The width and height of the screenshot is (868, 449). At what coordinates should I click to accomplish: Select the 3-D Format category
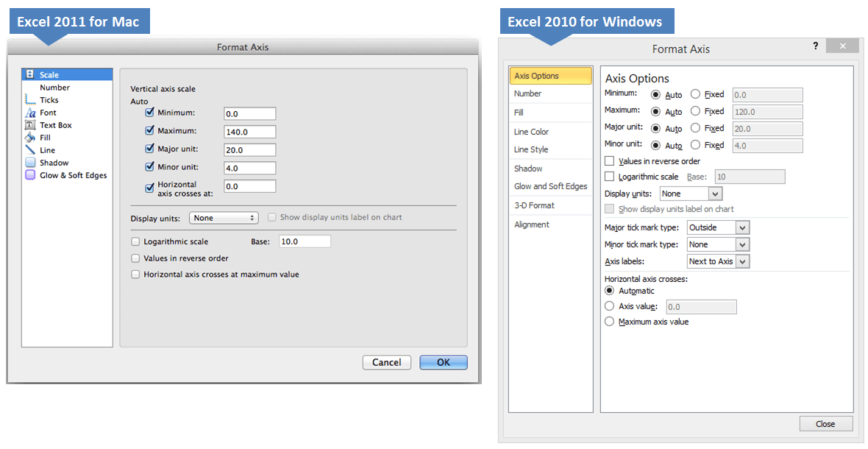(x=534, y=205)
